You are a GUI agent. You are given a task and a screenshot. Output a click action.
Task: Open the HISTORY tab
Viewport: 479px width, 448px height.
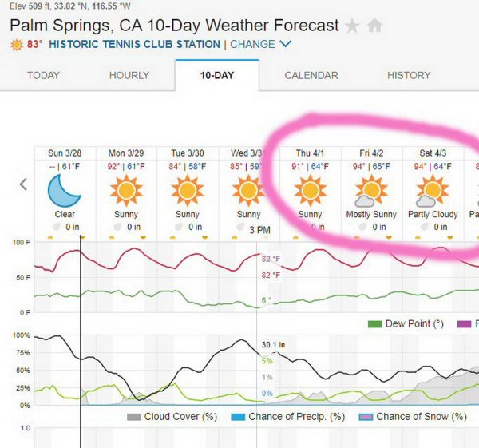409,75
